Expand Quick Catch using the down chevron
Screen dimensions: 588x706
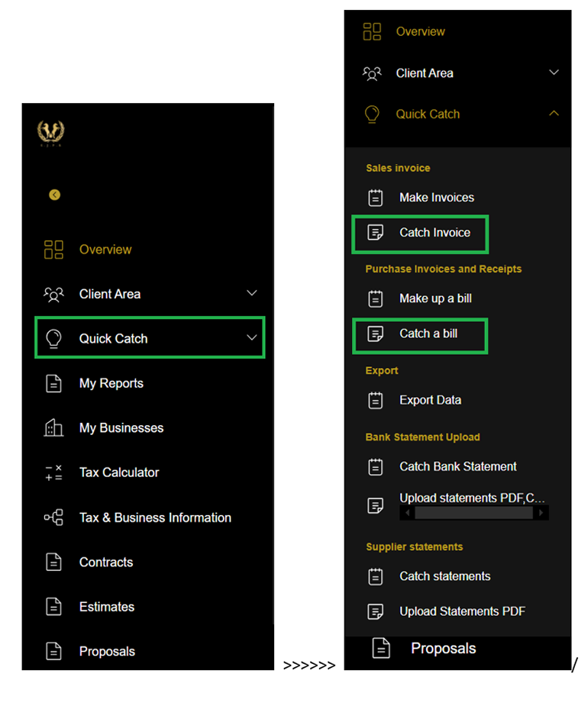252,338
